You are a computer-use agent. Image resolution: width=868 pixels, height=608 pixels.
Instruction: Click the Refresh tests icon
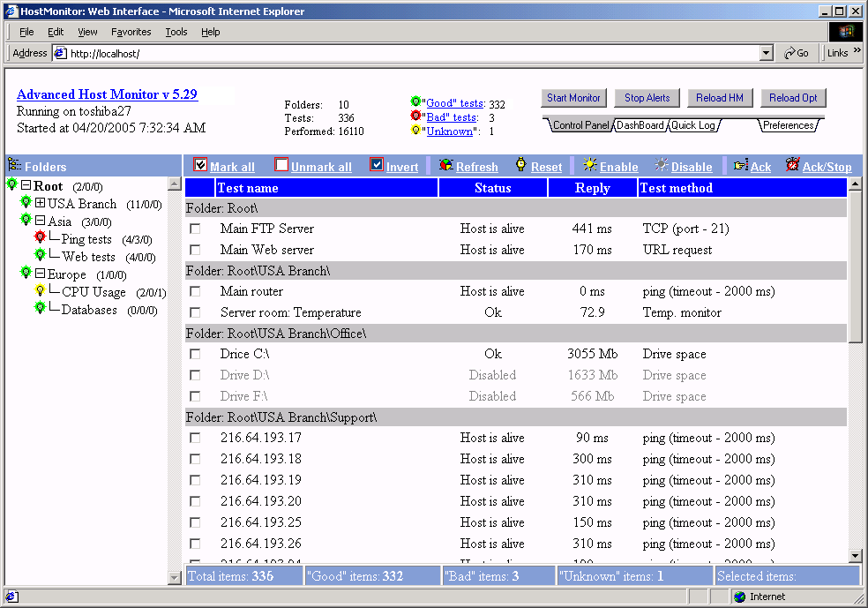click(x=446, y=164)
